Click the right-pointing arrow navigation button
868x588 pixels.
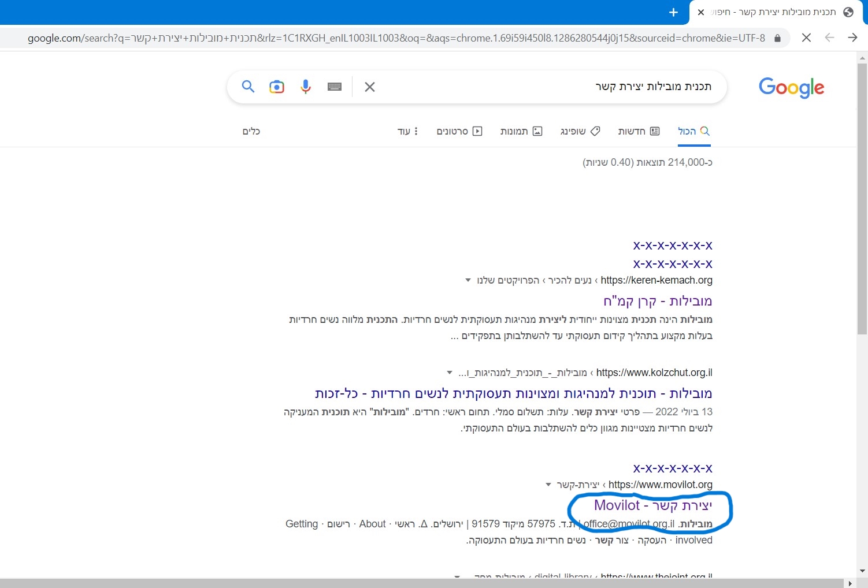click(x=852, y=38)
